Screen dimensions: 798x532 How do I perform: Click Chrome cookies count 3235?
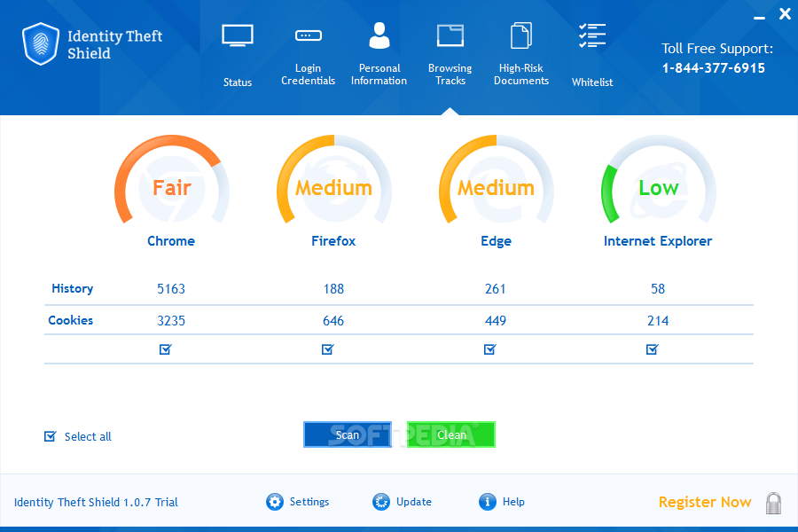click(171, 321)
